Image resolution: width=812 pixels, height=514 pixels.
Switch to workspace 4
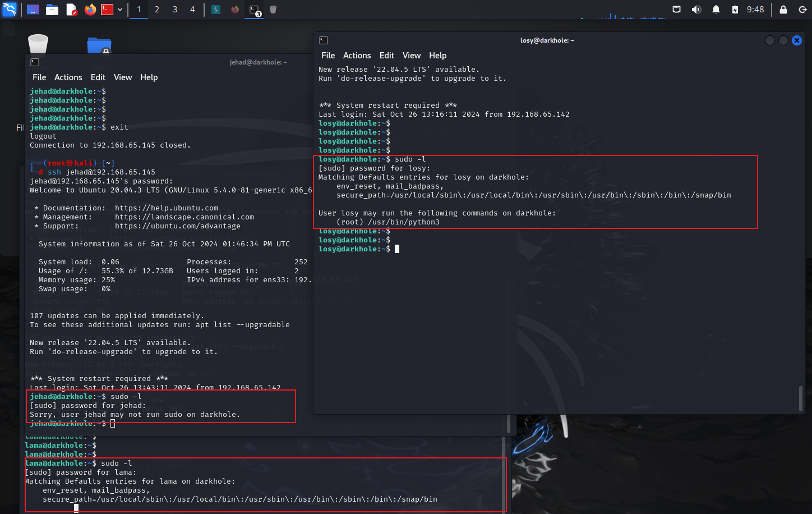(x=193, y=10)
